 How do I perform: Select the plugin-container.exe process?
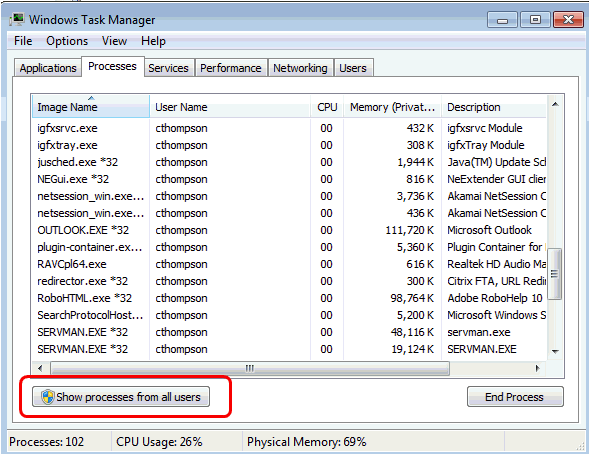[289, 247]
